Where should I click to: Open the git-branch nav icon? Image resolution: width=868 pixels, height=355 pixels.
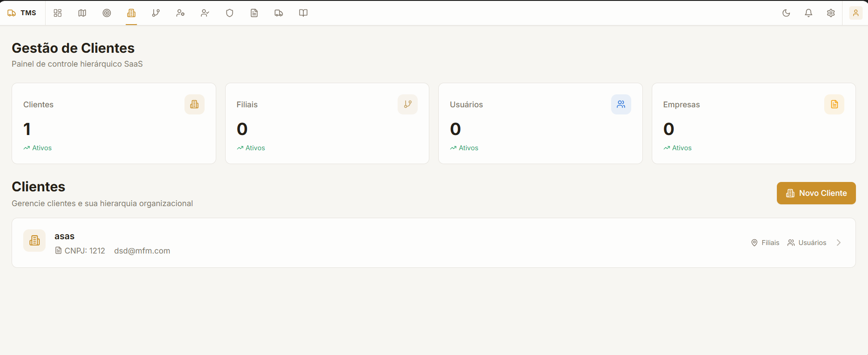[x=156, y=13]
